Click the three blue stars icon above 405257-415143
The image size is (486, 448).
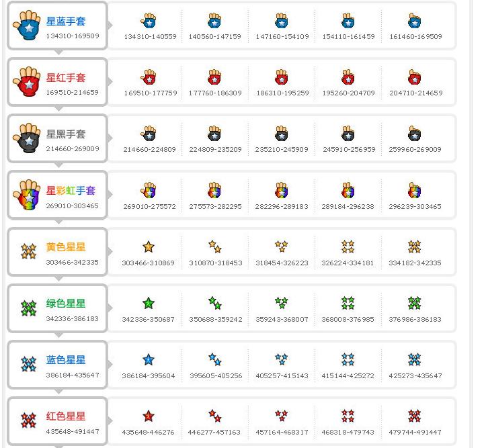coord(282,359)
